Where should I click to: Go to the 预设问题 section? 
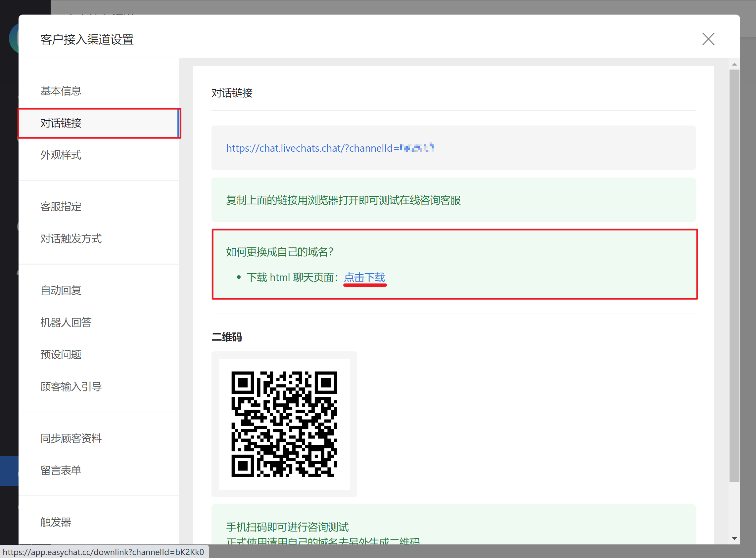[x=61, y=354]
